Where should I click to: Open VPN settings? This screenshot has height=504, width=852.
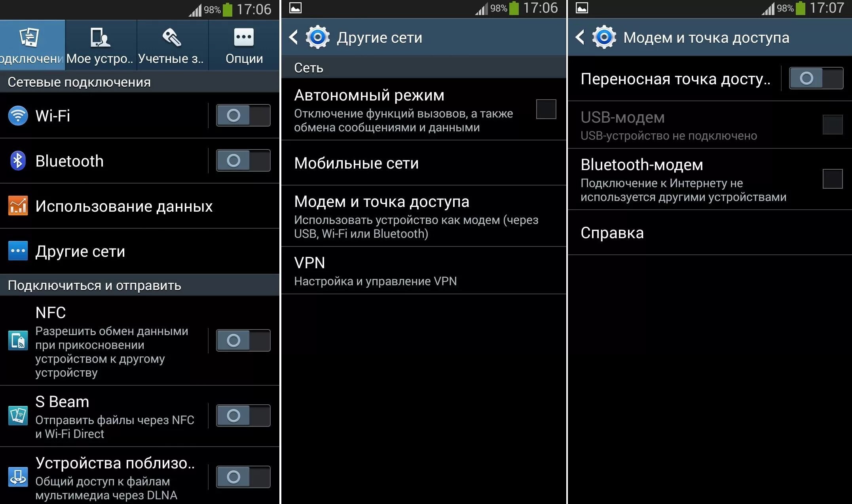tap(425, 269)
